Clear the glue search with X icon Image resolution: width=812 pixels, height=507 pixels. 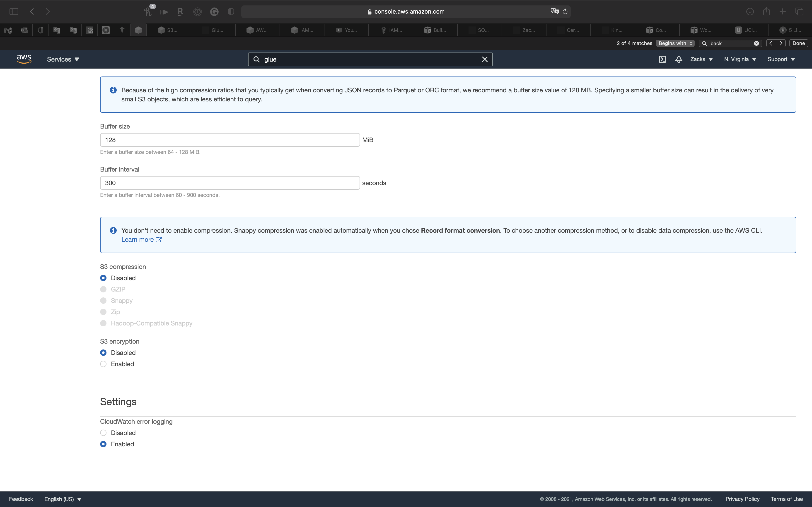click(485, 59)
